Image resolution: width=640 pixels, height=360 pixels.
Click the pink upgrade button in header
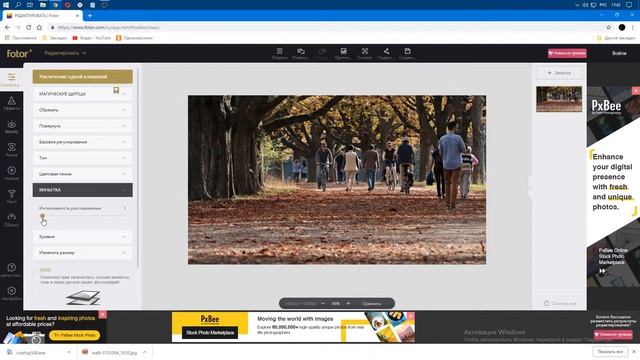(x=567, y=53)
